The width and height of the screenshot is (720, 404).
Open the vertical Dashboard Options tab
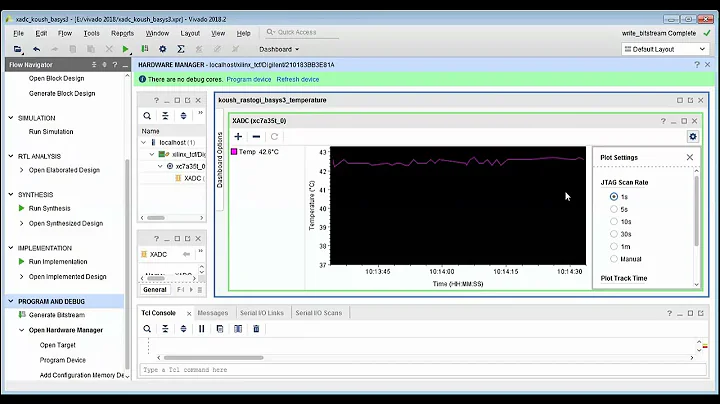[219, 160]
